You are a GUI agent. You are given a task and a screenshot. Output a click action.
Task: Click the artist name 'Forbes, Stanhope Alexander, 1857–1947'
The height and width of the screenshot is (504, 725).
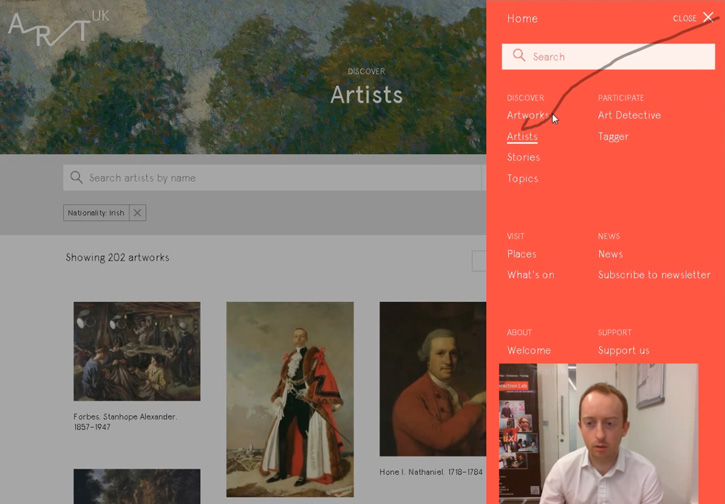(125, 422)
